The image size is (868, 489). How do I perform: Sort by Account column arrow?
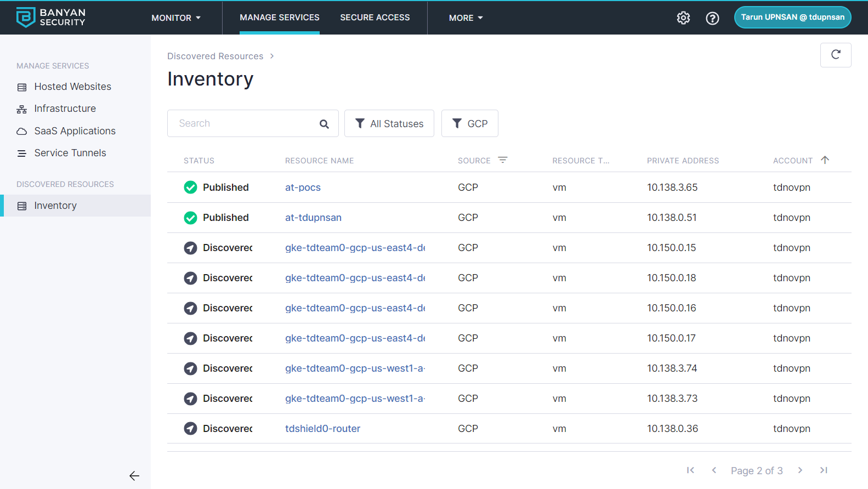pyautogui.click(x=825, y=160)
